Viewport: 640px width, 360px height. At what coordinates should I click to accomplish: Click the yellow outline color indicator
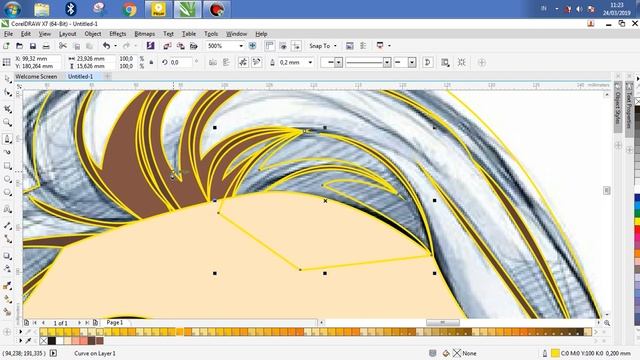pos(555,353)
